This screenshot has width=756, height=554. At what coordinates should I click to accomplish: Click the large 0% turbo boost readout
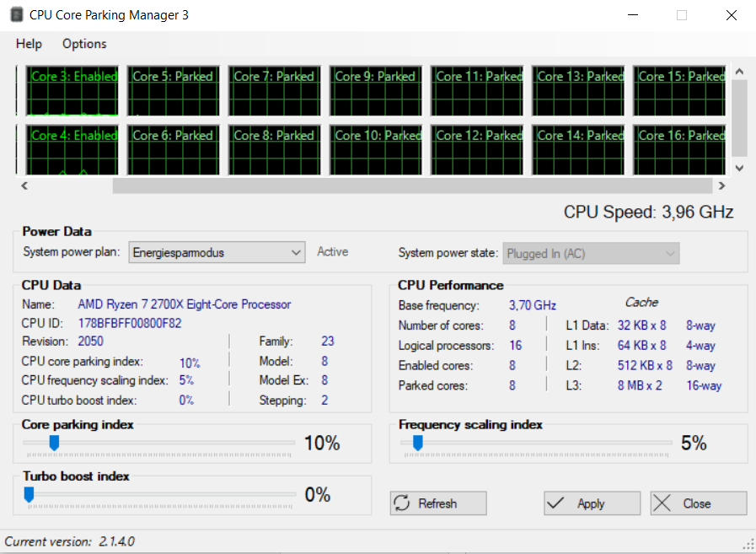coord(318,495)
